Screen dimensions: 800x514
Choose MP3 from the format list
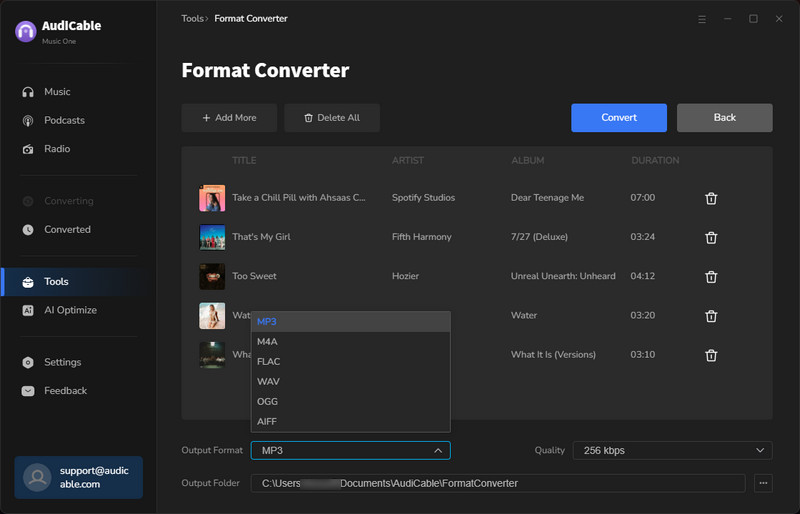351,322
